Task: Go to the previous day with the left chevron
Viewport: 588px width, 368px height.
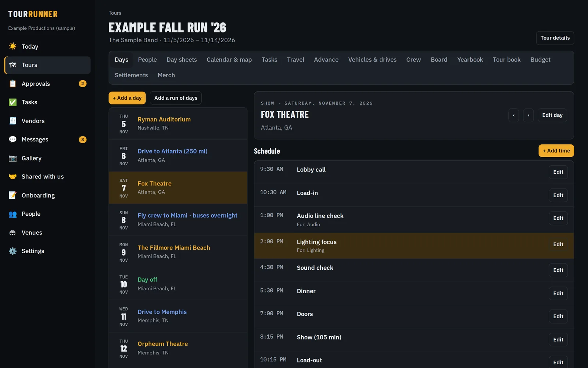Action: tap(513, 115)
